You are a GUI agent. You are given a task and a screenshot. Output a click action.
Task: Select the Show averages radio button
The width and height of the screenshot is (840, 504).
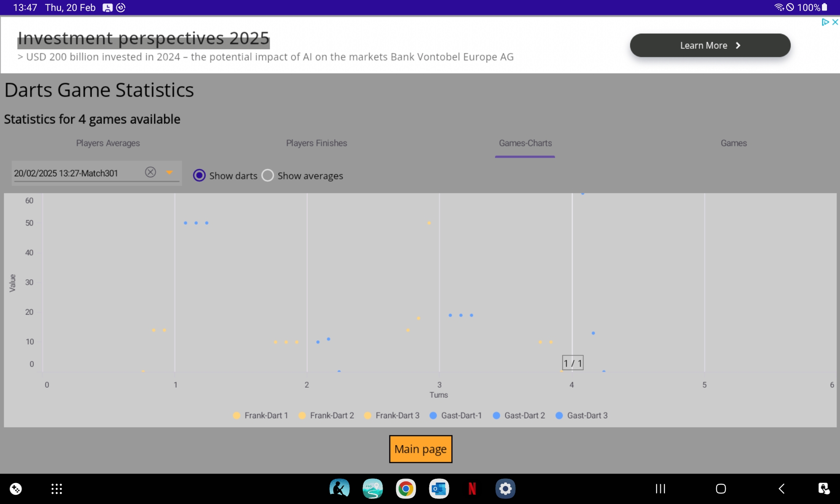(268, 176)
